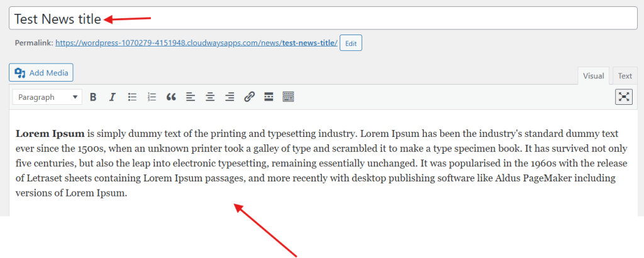Screen dimensions: 644x258
Task: Apply italic formatting from the toolbar
Action: 113,97
